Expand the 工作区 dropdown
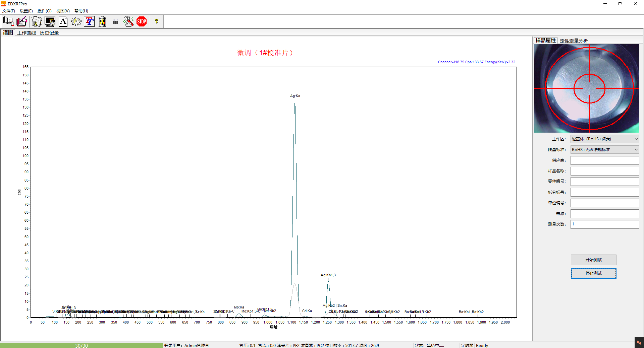 point(605,139)
